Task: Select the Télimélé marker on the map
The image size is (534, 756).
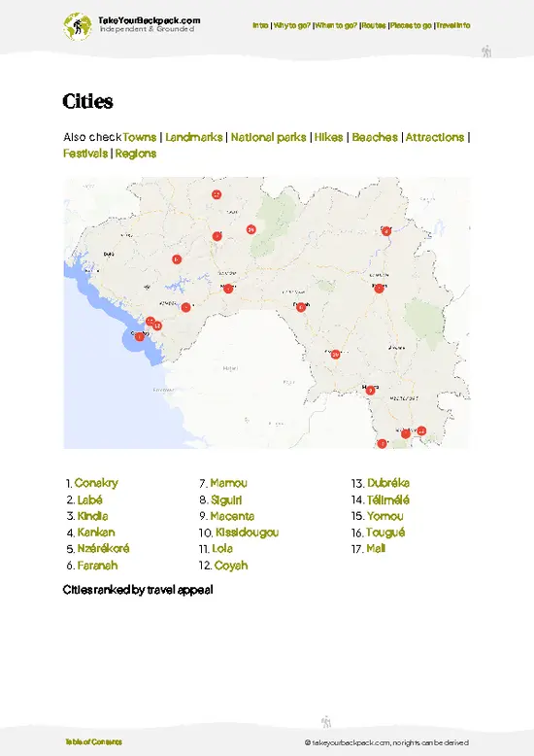Action: pyautogui.click(x=177, y=259)
